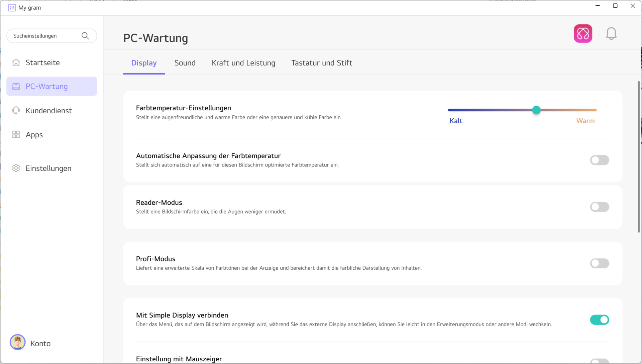Click the Apps grid icon
The width and height of the screenshot is (642, 364).
[16, 135]
